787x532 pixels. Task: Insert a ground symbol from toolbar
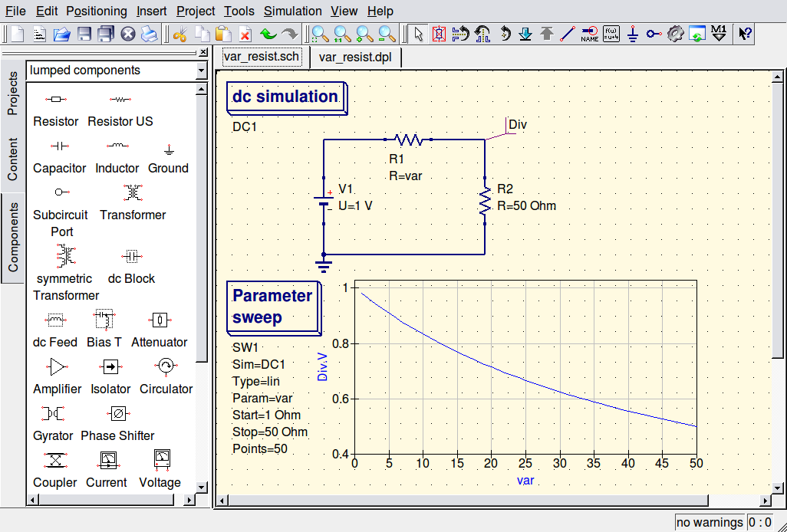tap(633, 34)
